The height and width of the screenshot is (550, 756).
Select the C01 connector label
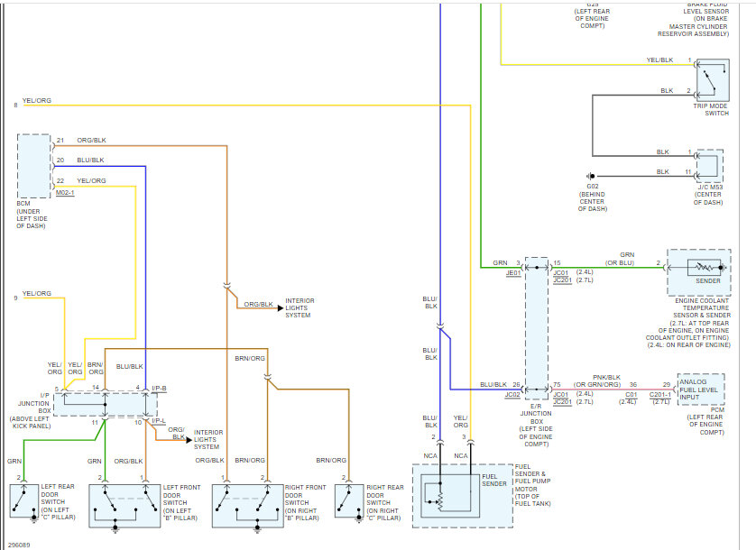click(632, 394)
